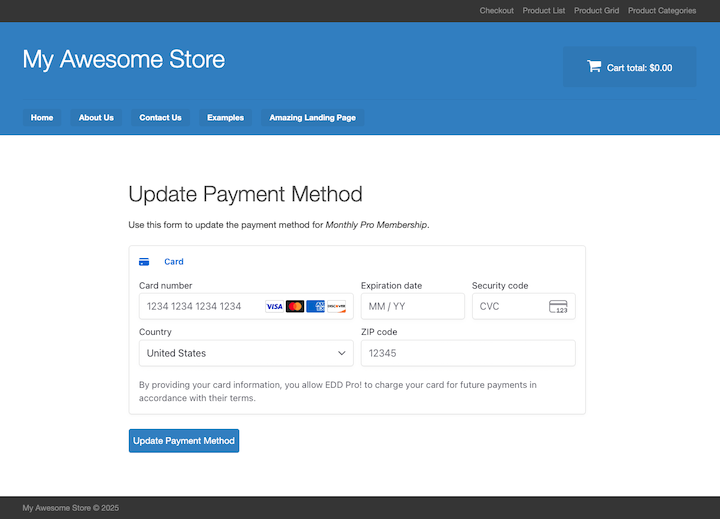Click the Expiration date field
This screenshot has height=519, width=720.
pos(411,306)
